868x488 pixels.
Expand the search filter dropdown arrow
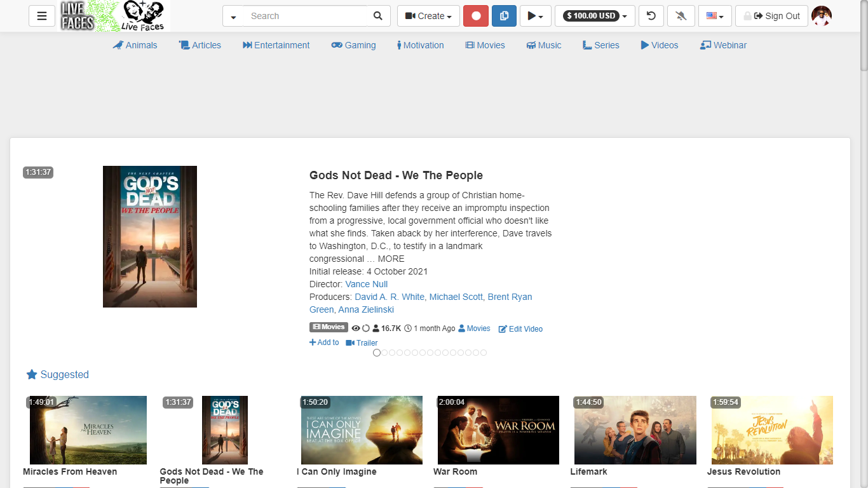pyautogui.click(x=233, y=17)
